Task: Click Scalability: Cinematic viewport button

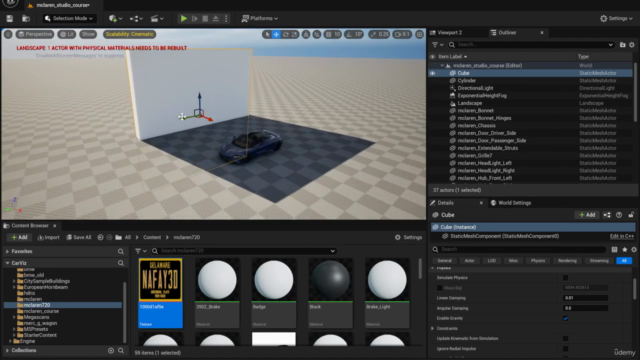Action: (129, 34)
